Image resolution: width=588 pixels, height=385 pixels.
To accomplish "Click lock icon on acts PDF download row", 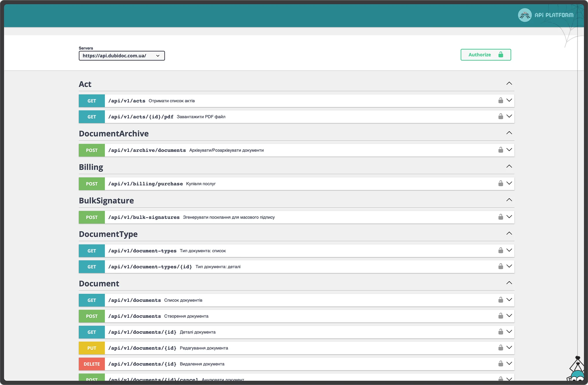I will pyautogui.click(x=500, y=116).
